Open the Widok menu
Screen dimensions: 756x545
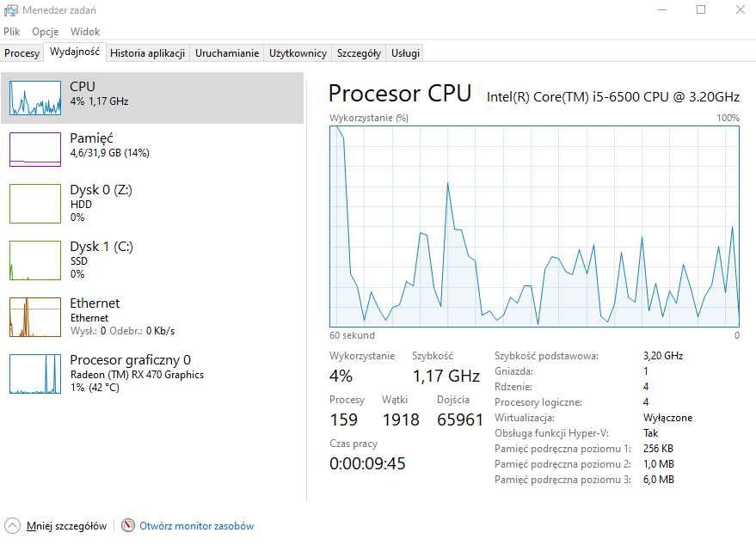(x=85, y=32)
